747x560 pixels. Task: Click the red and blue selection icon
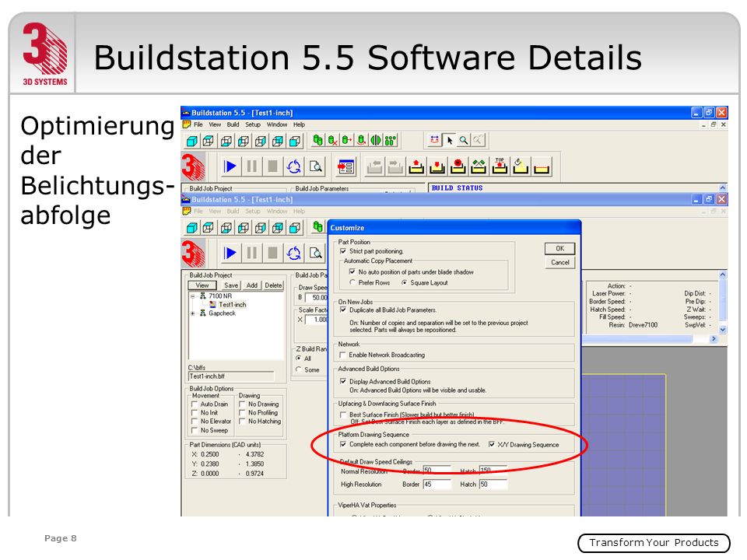(434, 140)
